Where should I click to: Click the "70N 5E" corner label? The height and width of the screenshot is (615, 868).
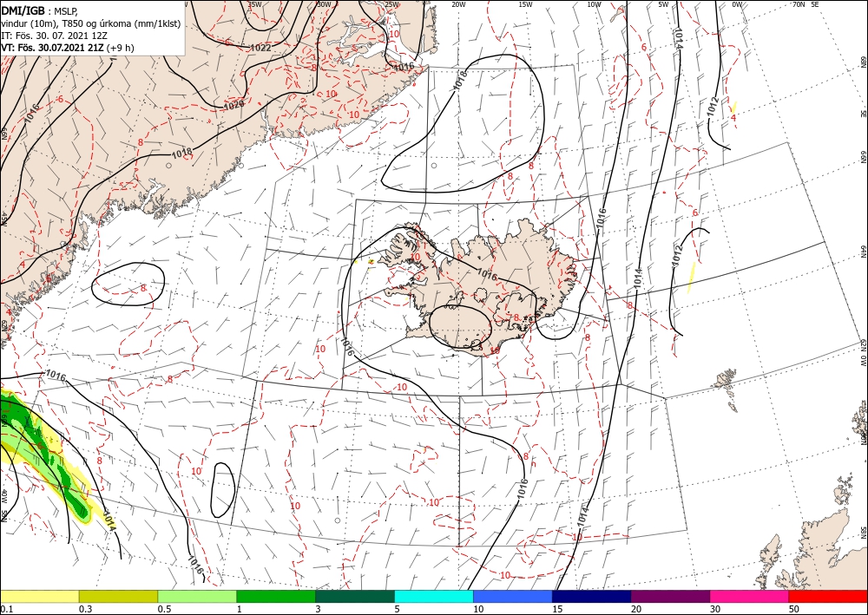click(806, 3)
